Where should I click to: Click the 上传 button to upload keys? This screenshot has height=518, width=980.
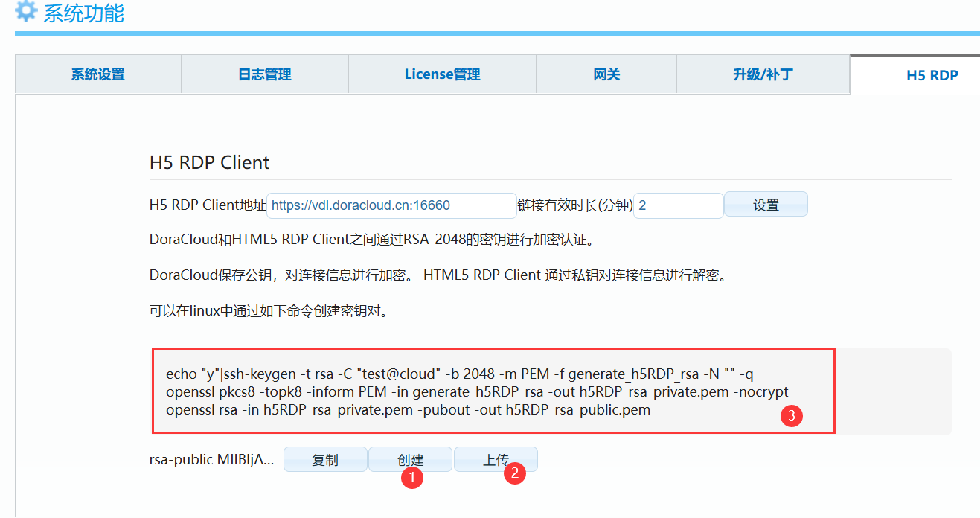[x=496, y=459]
